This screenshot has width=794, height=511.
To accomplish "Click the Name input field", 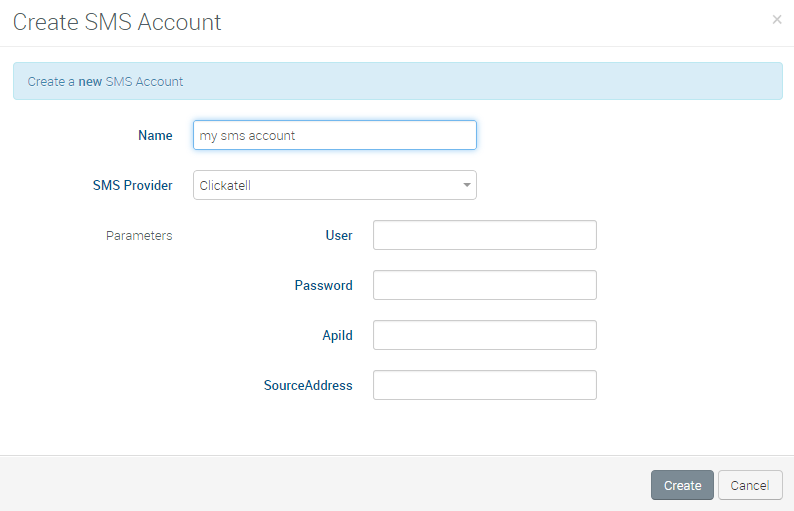I will (x=334, y=135).
